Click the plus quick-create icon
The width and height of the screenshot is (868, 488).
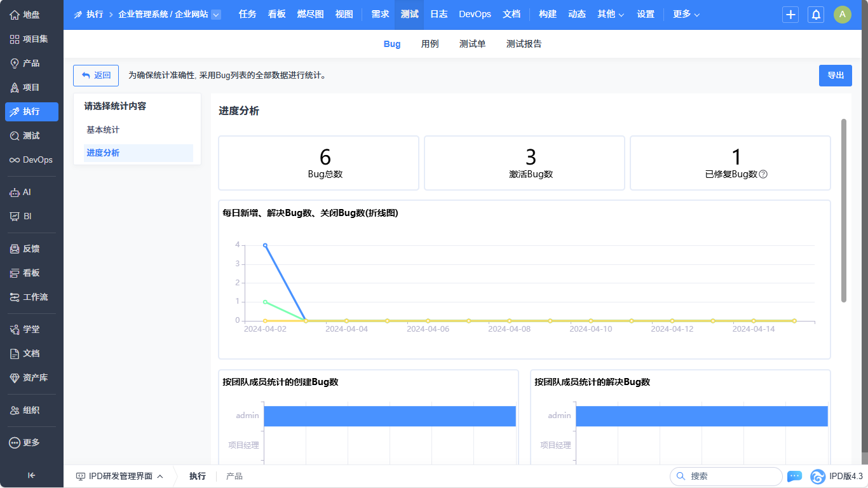(x=790, y=15)
